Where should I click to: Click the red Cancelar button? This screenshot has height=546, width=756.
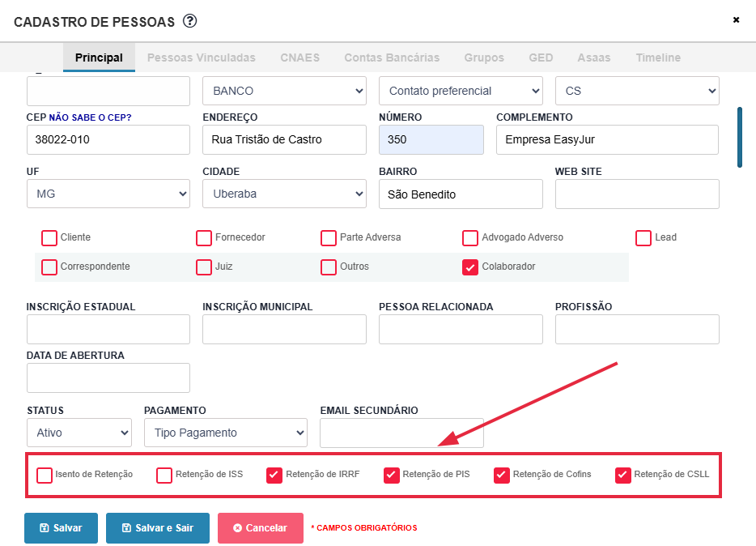(260, 527)
